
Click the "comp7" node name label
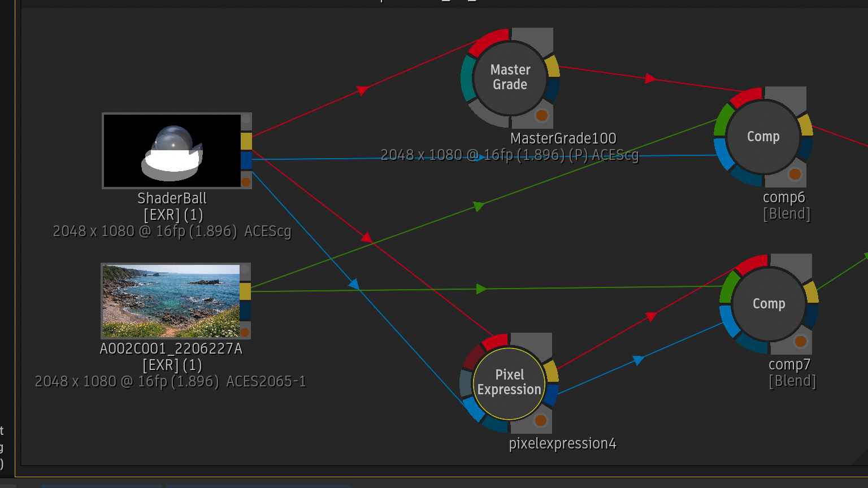click(x=789, y=364)
